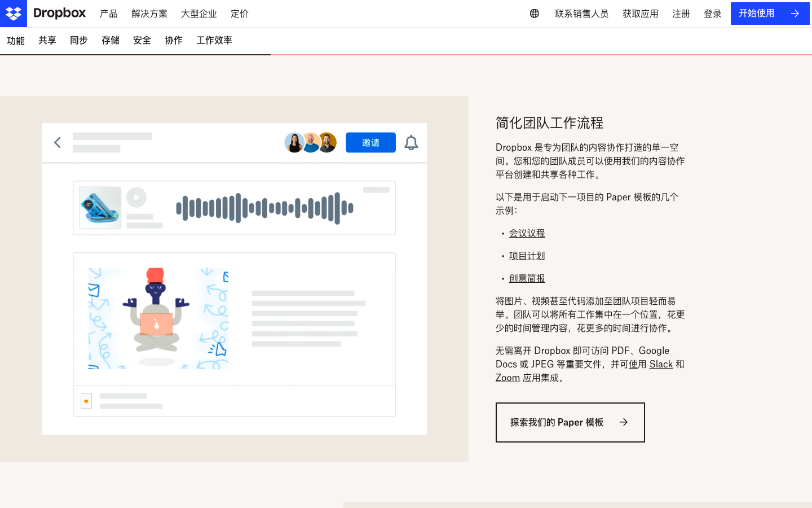Select the 工作效率 tab
Image resolution: width=812 pixels, height=508 pixels.
click(214, 41)
